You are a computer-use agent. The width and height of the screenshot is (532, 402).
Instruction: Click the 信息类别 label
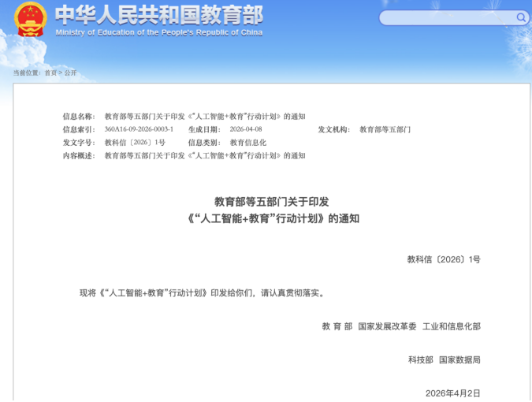pos(204,143)
